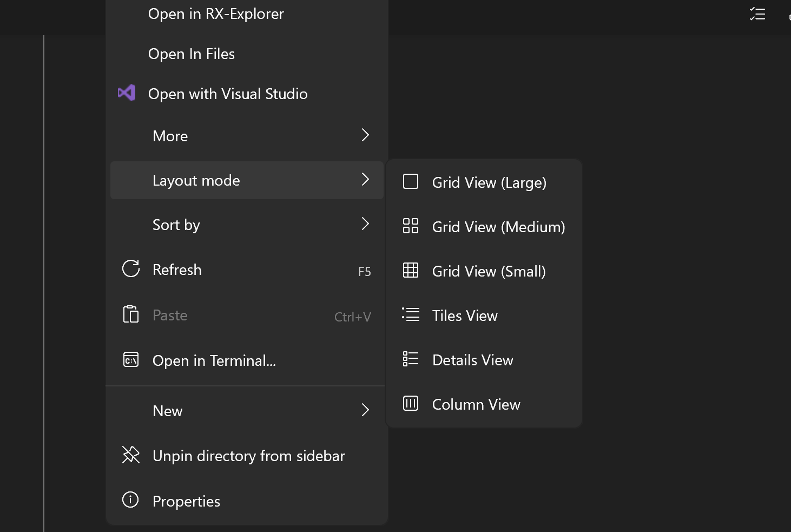Click the Tiles View list icon

[x=411, y=315]
